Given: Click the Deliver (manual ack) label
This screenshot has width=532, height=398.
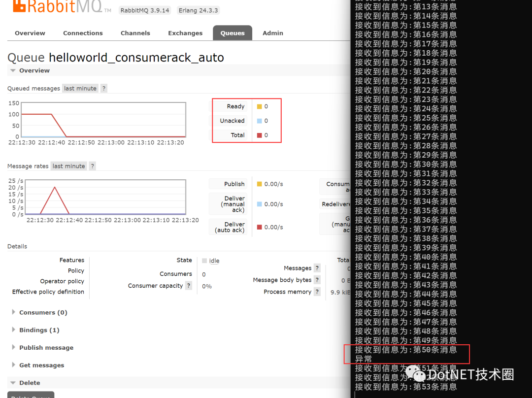Looking at the screenshot, I should point(233,204).
